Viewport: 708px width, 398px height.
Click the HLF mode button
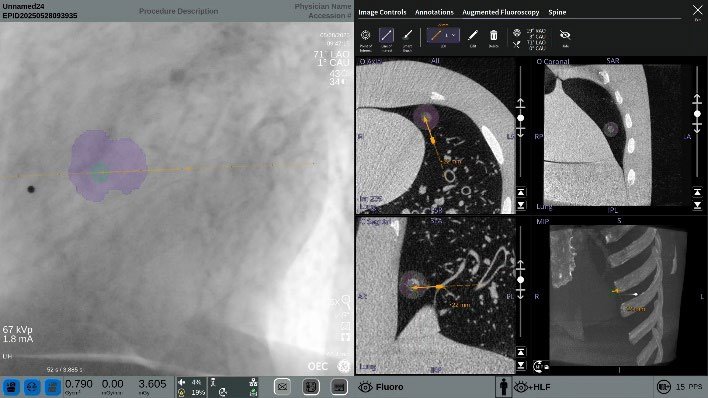click(x=531, y=387)
